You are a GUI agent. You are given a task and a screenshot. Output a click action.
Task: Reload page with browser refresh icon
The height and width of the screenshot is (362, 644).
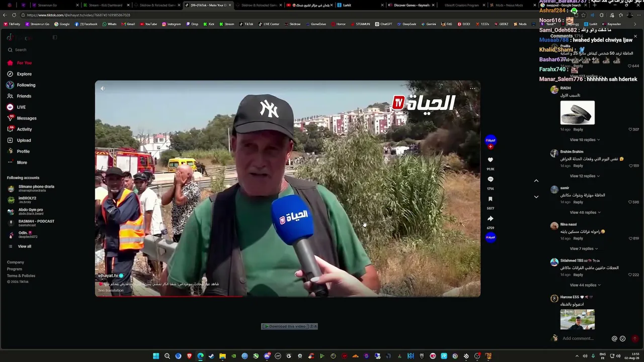[14, 15]
